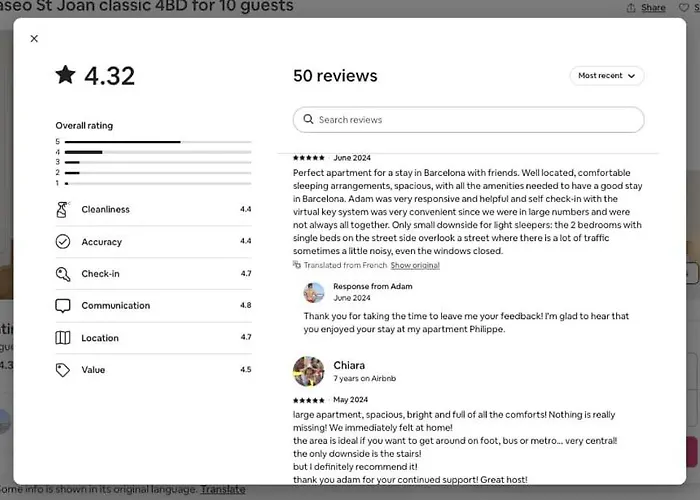Image resolution: width=700 pixels, height=500 pixels.
Task: Click the large rating star icon
Action: coord(65,75)
